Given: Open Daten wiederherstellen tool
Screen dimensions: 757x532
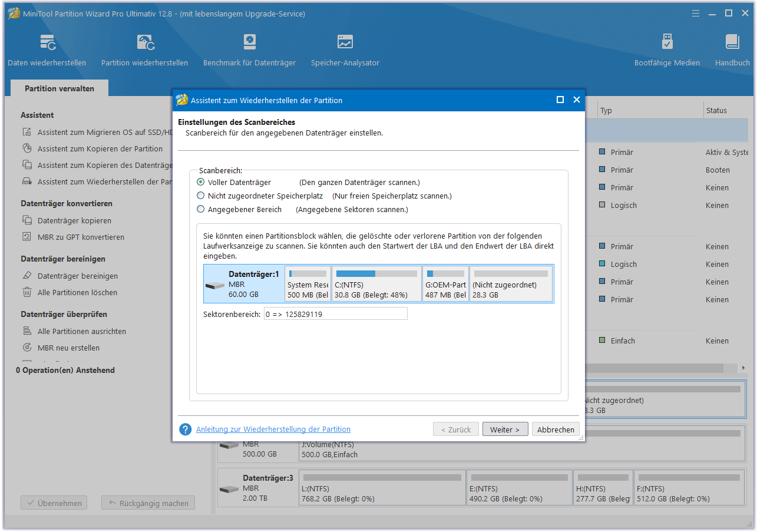Looking at the screenshot, I should pos(47,50).
